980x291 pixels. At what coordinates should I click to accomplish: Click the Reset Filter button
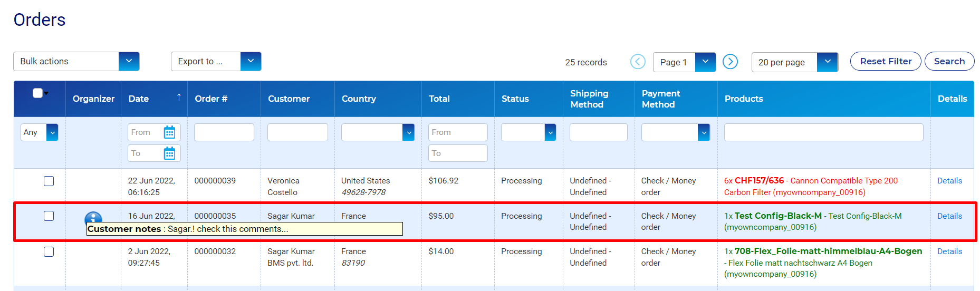pos(886,61)
